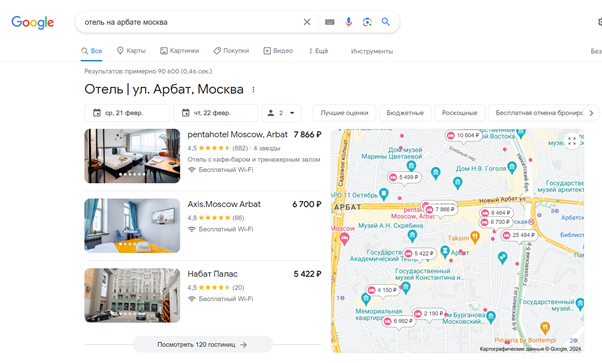Select the 4 150 ₽ map price marker
602x363 pixels.
pyautogui.click(x=382, y=290)
